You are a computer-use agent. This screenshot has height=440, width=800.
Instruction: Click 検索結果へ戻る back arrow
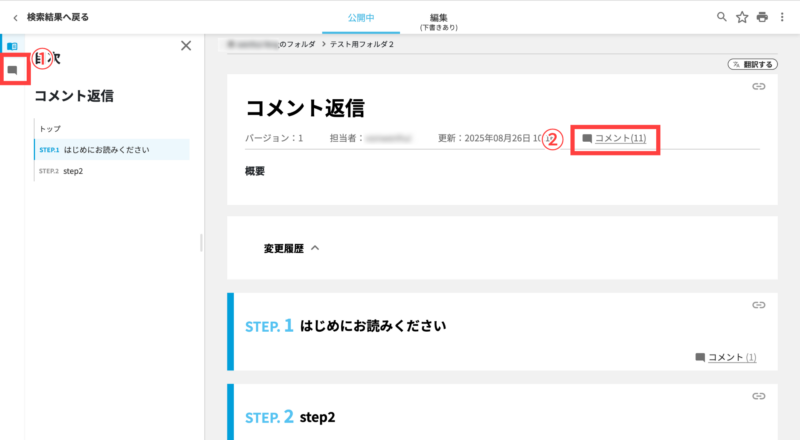point(15,17)
